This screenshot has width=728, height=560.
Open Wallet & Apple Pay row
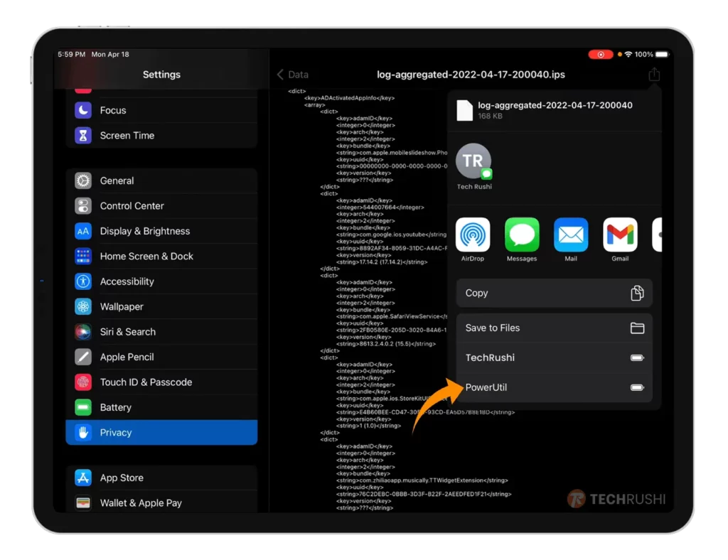pyautogui.click(x=161, y=503)
